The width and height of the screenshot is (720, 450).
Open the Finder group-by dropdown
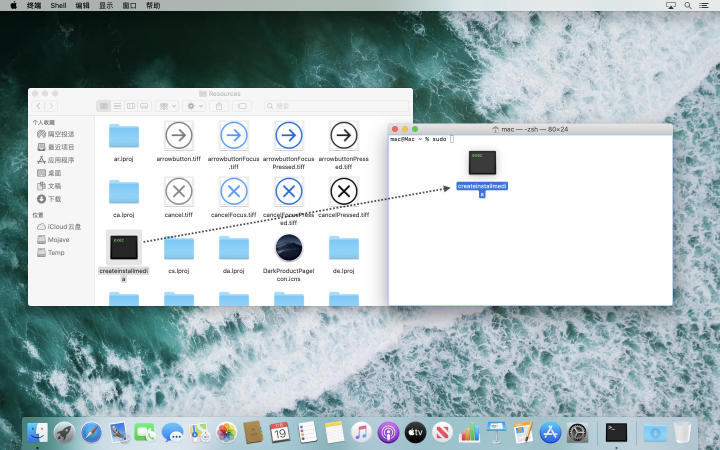click(x=168, y=106)
